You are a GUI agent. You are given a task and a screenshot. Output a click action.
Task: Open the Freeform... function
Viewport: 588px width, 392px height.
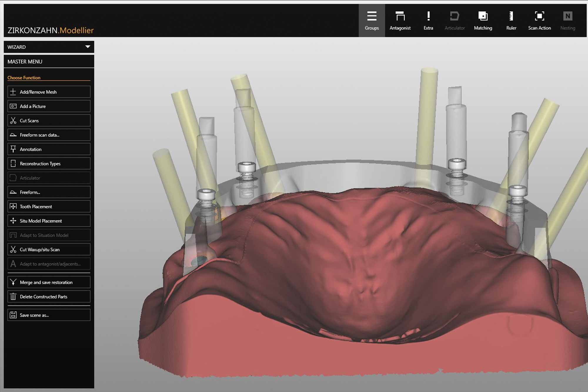click(x=49, y=192)
